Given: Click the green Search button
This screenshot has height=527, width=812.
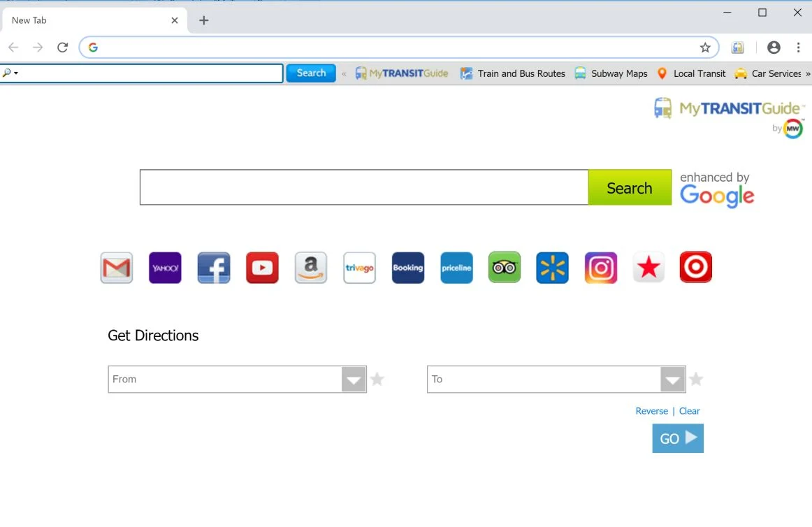Looking at the screenshot, I should click(x=630, y=187).
